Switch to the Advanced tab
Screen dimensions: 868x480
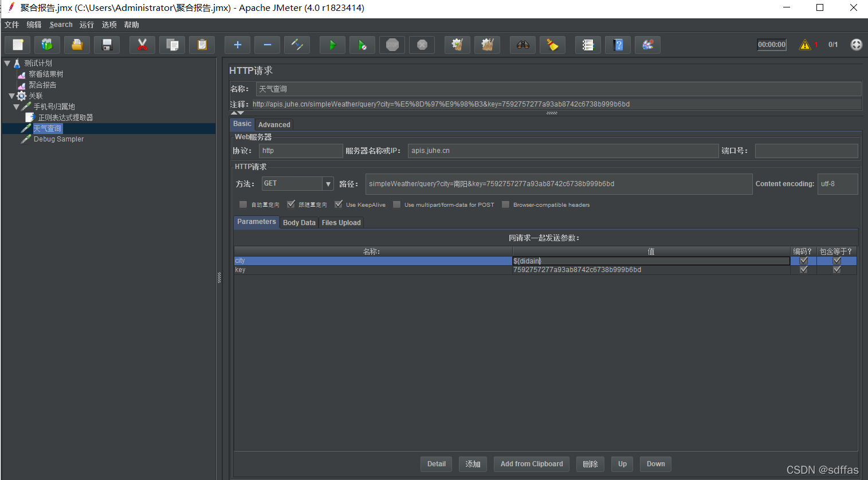pyautogui.click(x=274, y=124)
